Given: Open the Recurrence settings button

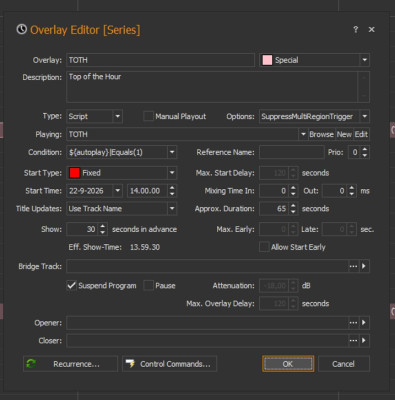Looking at the screenshot, I should 70,364.
